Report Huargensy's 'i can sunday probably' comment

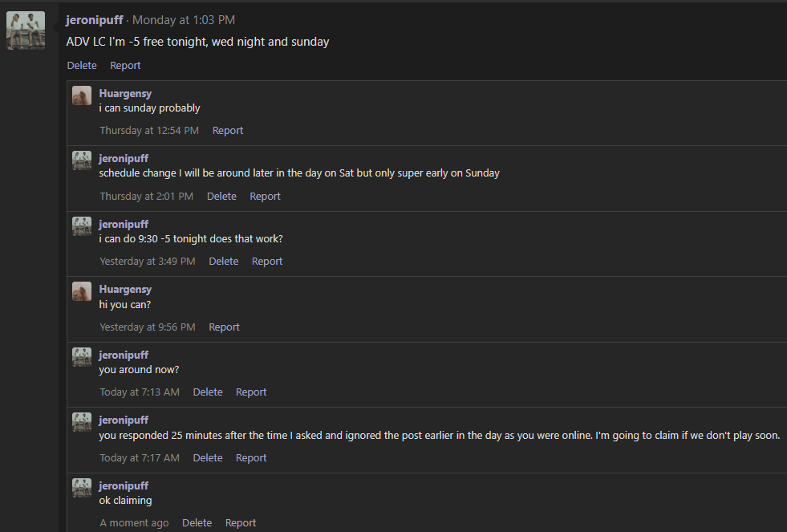point(228,131)
